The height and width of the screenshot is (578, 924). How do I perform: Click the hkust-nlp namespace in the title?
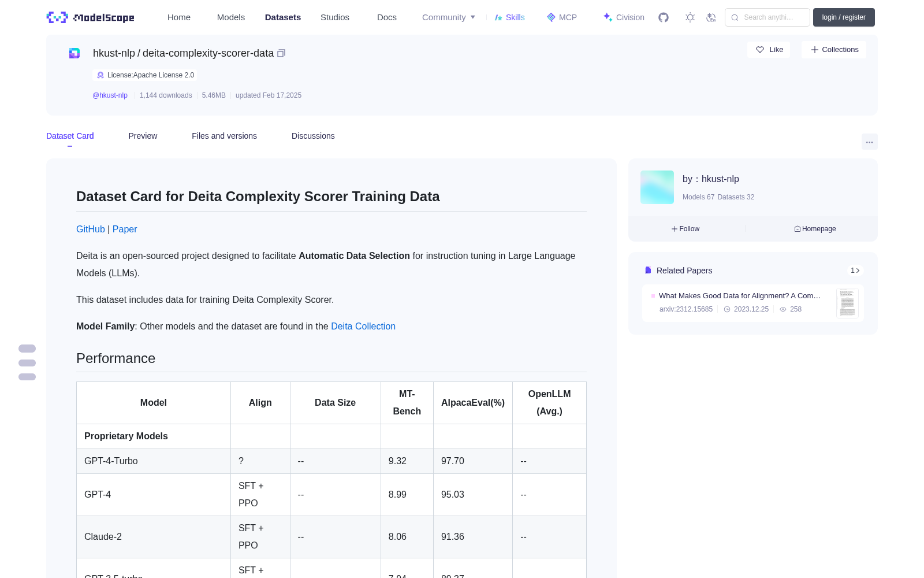[114, 53]
